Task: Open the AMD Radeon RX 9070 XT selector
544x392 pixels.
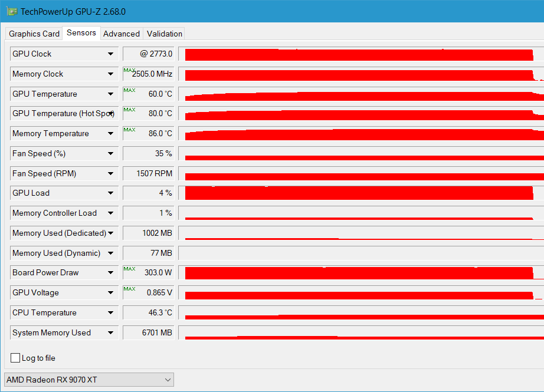Action: [x=89, y=380]
